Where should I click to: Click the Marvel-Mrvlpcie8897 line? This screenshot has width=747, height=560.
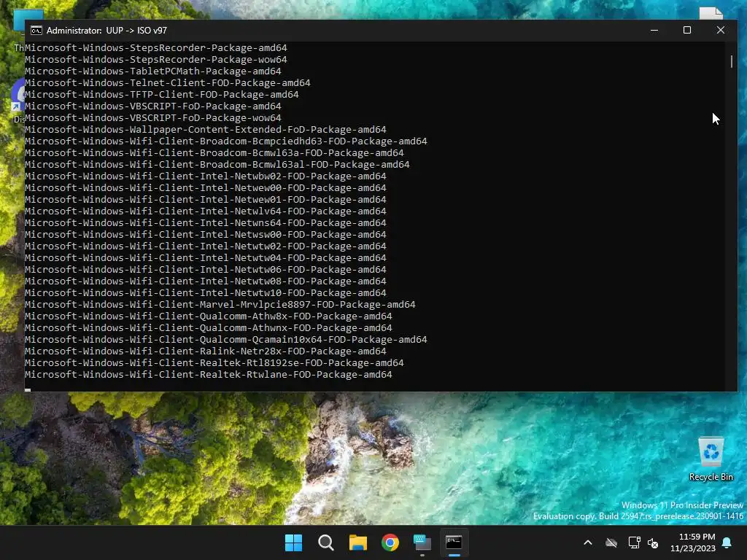click(x=220, y=304)
